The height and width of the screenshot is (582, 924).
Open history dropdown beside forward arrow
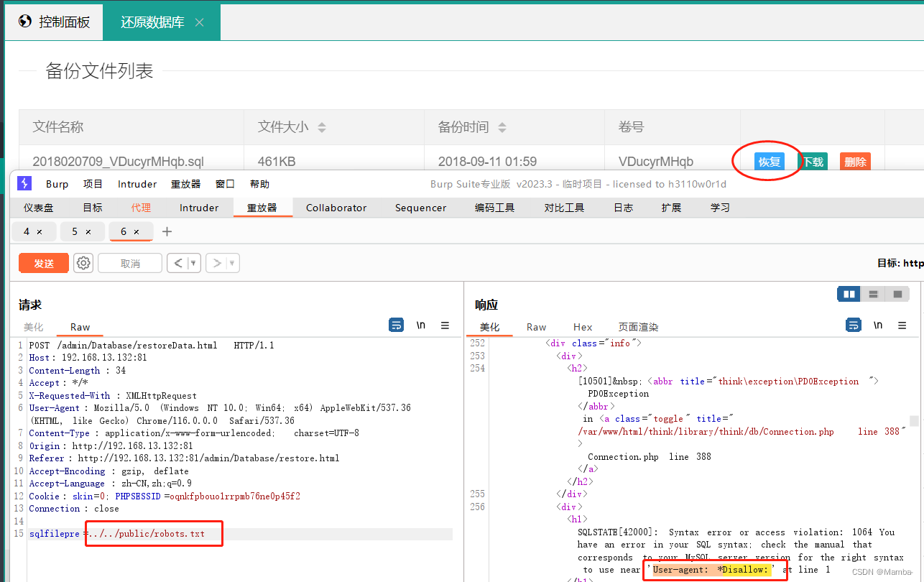point(233,263)
